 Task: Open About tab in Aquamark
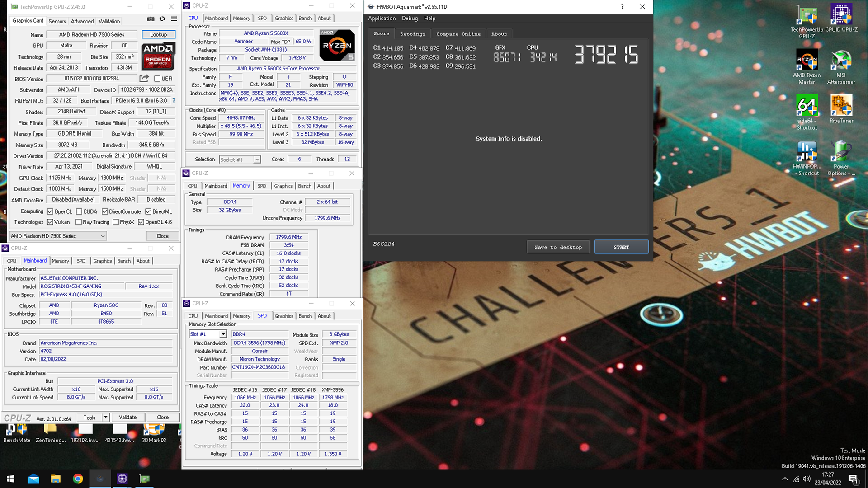click(499, 34)
